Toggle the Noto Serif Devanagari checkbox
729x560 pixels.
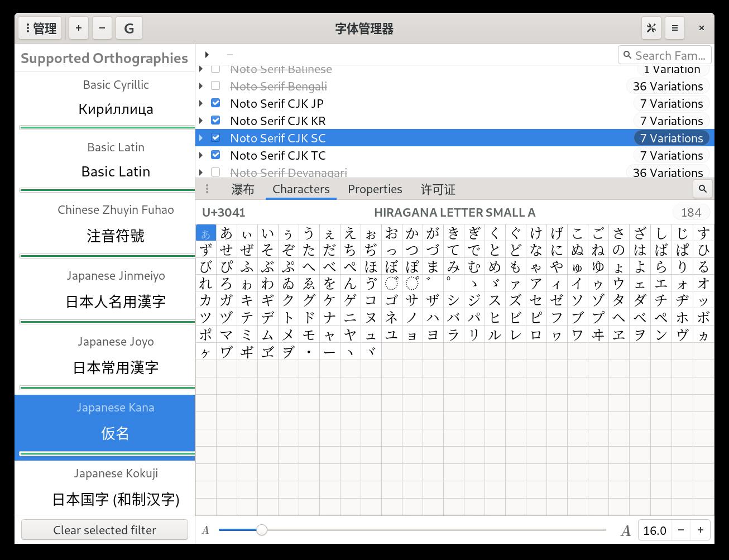(215, 173)
